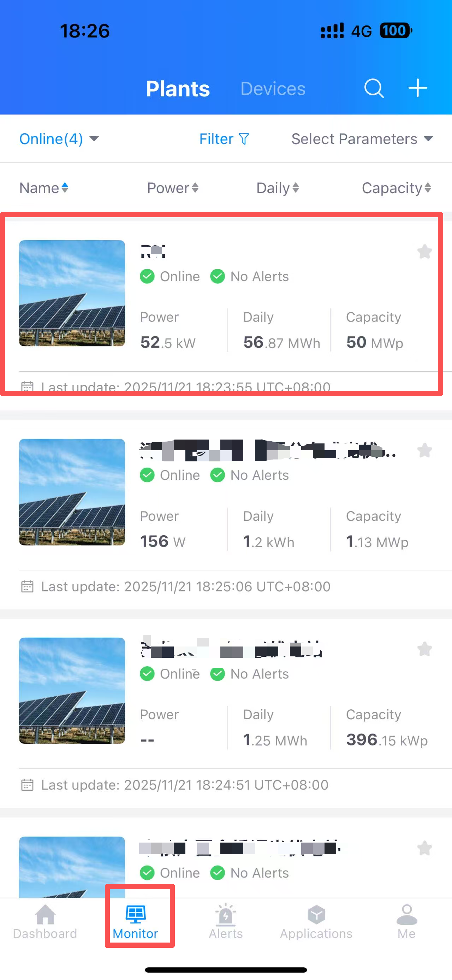Screen dimensions: 452x980
Task: Go to the Dashboard home icon
Action: click(x=45, y=915)
